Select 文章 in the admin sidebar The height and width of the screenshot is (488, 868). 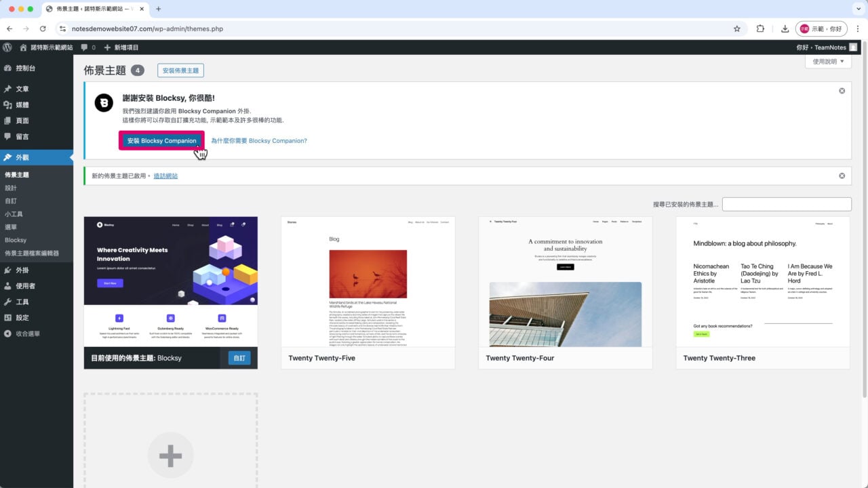click(x=22, y=89)
